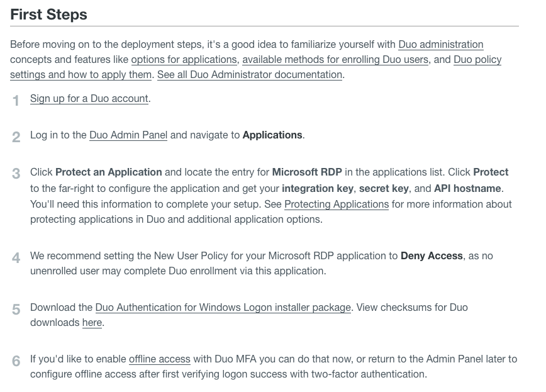Click the "First Steps" heading
The height and width of the screenshot is (392, 546).
[x=48, y=14]
